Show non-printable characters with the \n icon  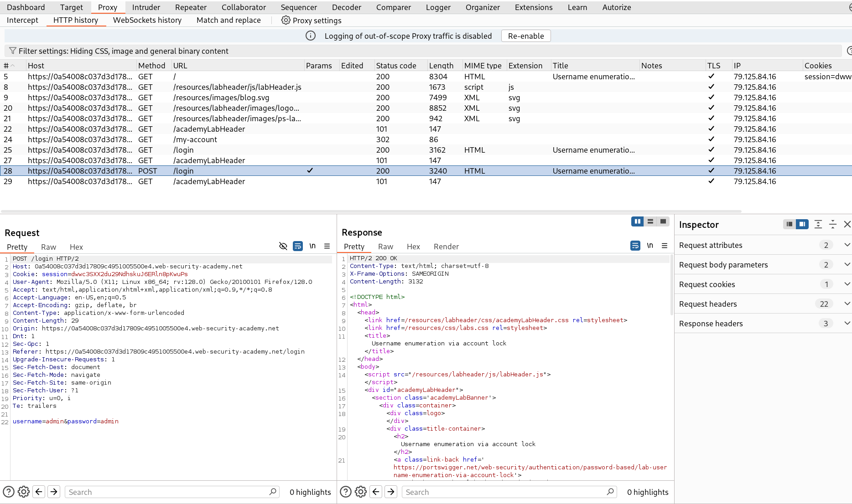tap(312, 246)
